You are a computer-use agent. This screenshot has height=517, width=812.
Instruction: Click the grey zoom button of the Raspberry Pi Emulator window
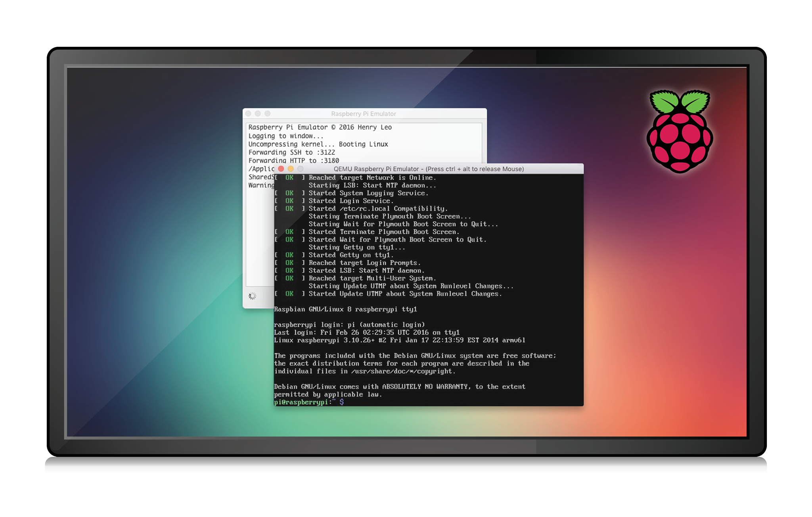pyautogui.click(x=268, y=113)
